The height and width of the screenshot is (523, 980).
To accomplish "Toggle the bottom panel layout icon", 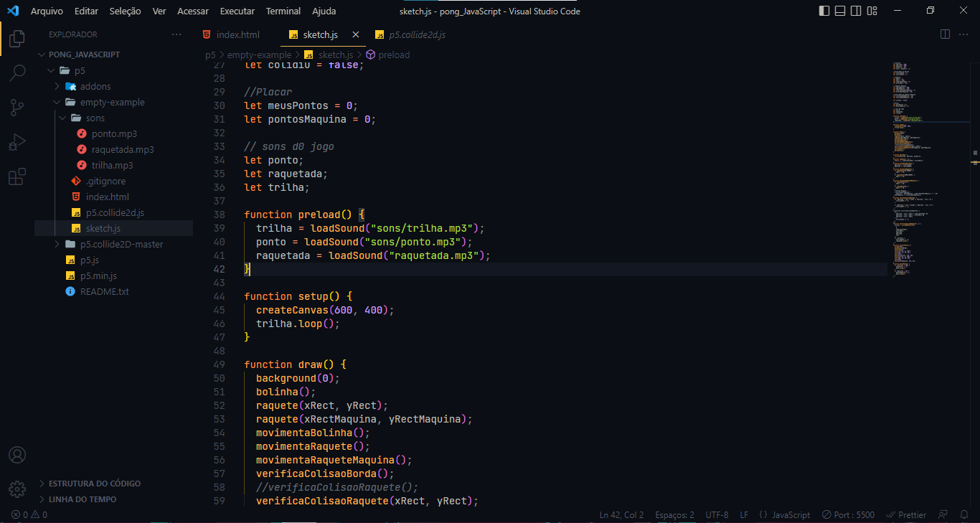I will (x=840, y=11).
